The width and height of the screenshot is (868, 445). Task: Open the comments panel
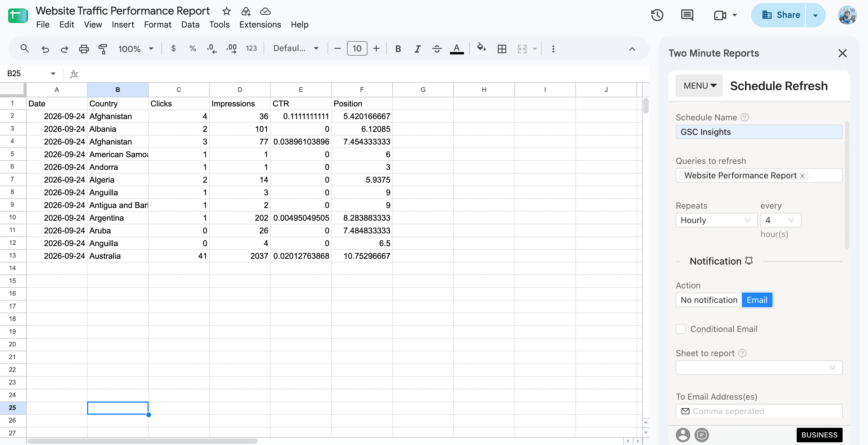[x=687, y=15]
